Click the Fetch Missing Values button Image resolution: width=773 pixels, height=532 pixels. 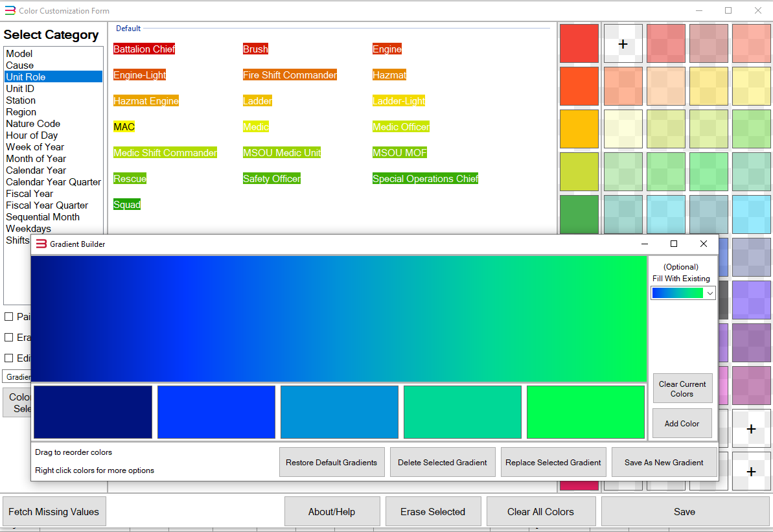[54, 512]
